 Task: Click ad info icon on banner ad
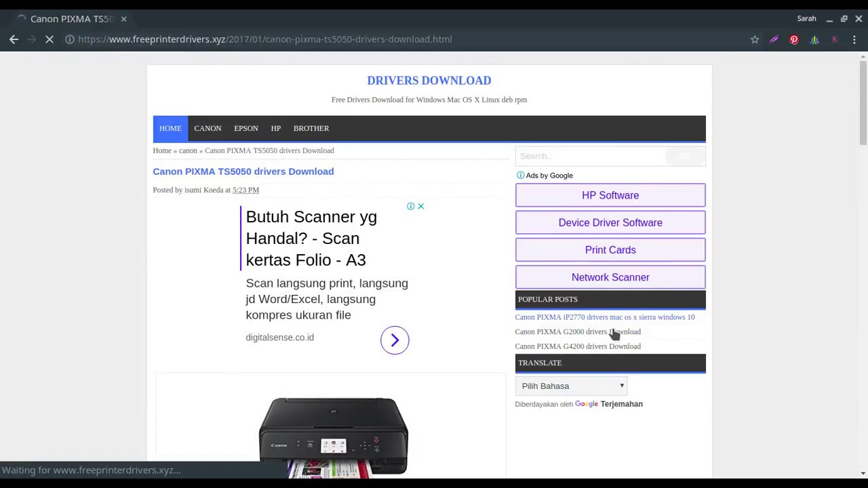click(410, 206)
